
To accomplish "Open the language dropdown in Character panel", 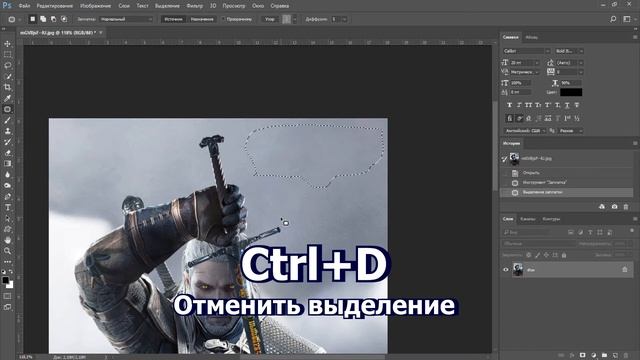I will coord(525,131).
